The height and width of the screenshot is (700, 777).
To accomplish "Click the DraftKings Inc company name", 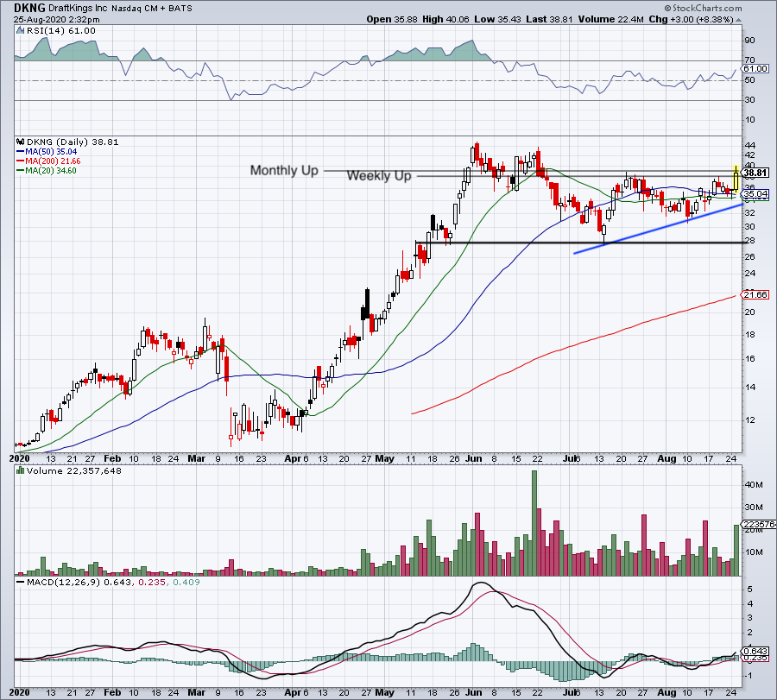I will pos(79,9).
